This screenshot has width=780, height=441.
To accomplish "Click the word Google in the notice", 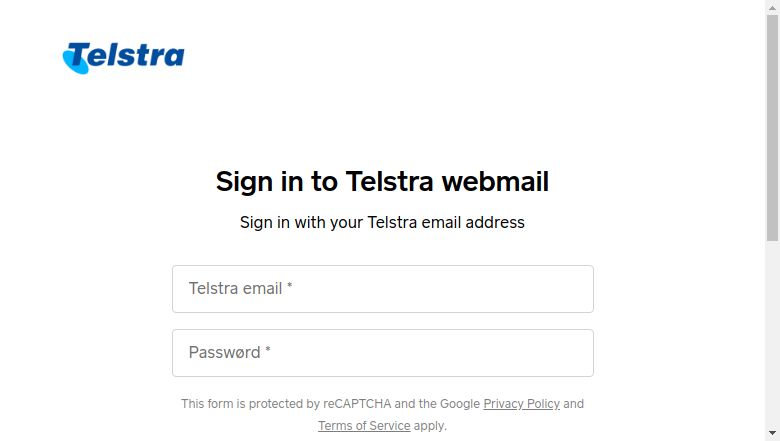I will point(460,404).
